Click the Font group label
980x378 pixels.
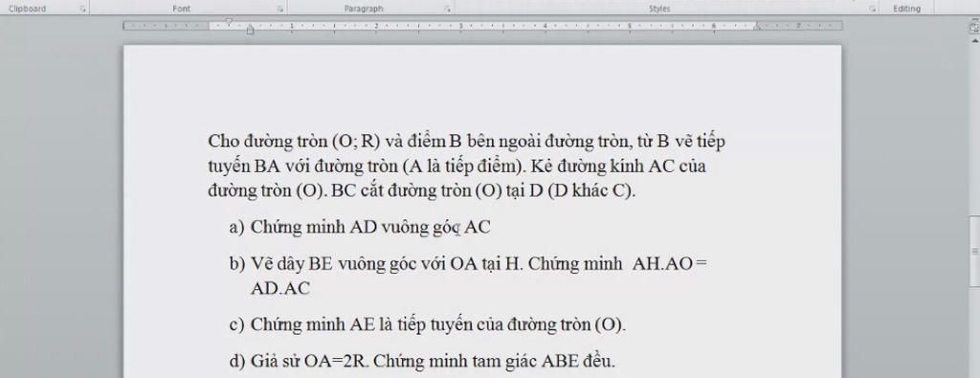181,9
